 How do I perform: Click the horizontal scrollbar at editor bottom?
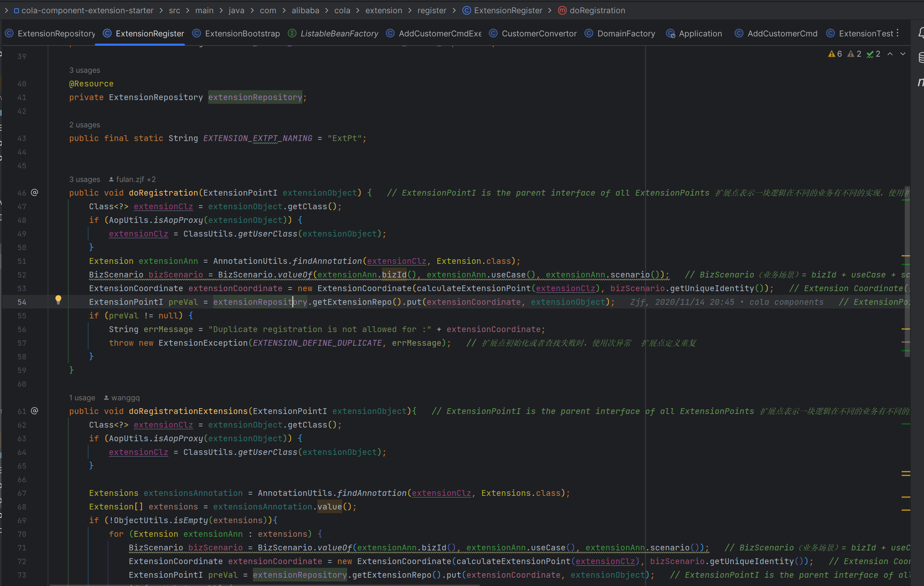(x=265, y=585)
